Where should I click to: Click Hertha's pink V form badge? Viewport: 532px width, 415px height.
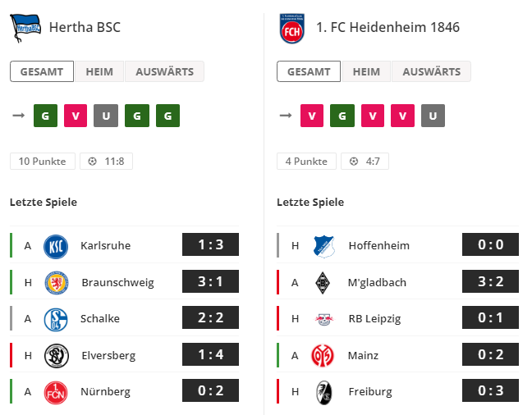76,116
